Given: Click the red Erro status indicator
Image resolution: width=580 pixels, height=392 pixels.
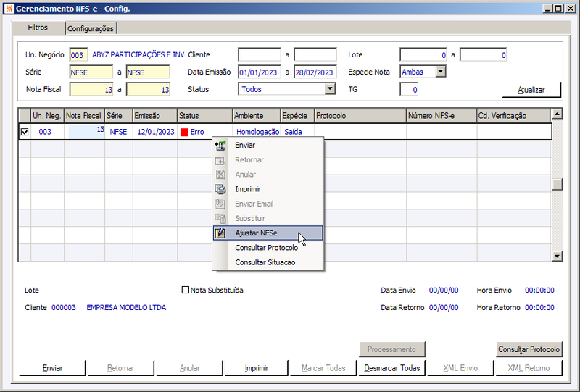Looking at the screenshot, I should click(x=185, y=132).
